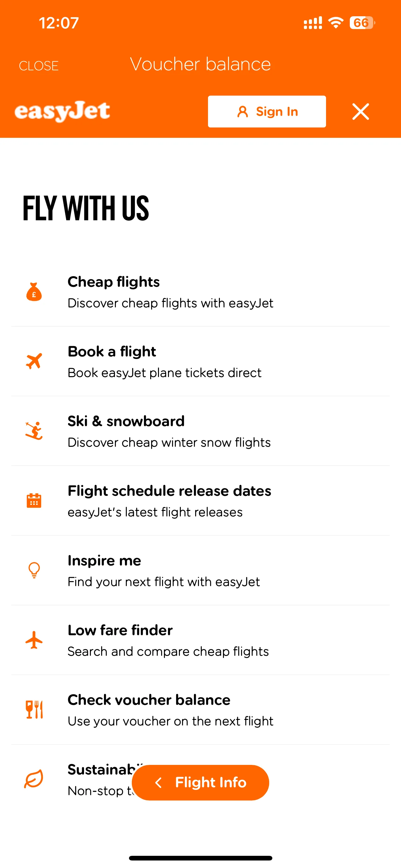
Task: Tap CLOSE in the Voucher balance header
Action: click(39, 66)
